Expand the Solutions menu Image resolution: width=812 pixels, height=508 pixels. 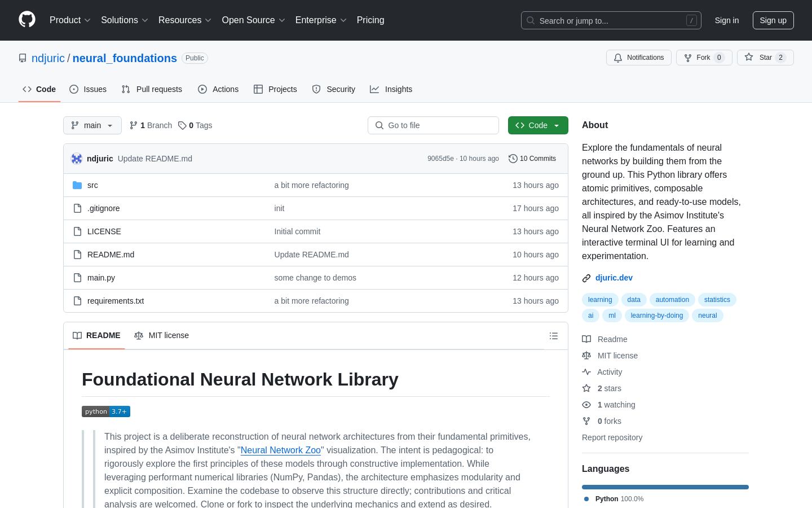tap(125, 20)
